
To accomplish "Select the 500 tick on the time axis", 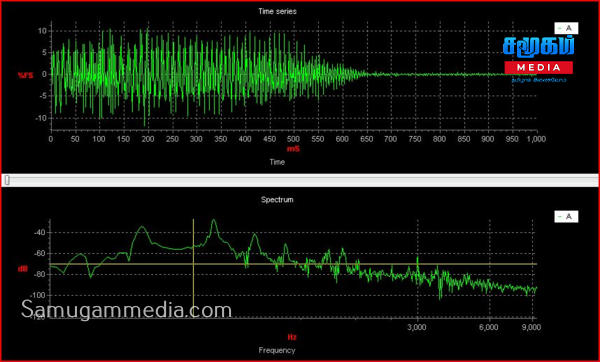I will pos(293,139).
